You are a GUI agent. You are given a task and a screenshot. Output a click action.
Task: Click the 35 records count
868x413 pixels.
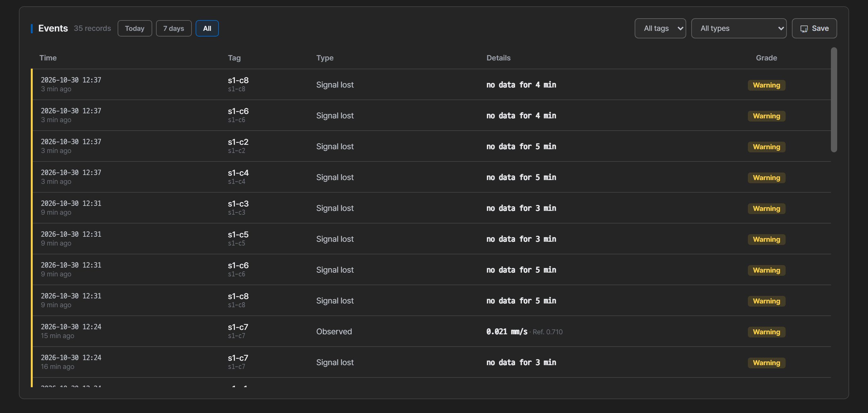pos(92,28)
